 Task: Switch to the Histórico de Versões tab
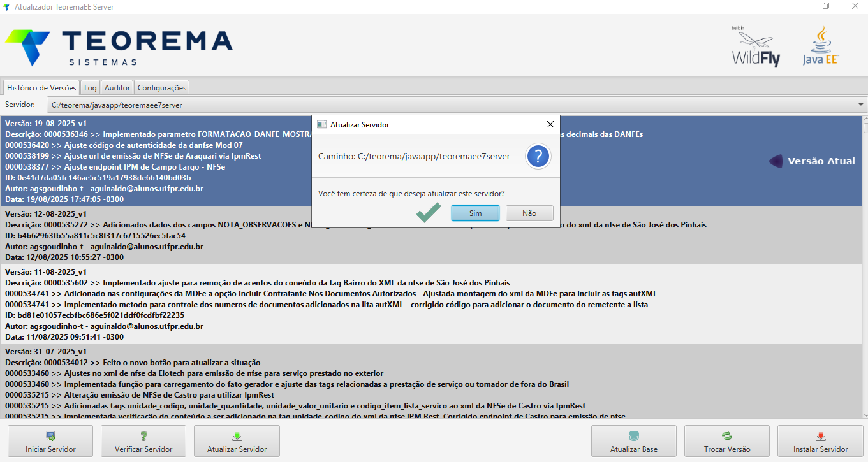coord(41,87)
